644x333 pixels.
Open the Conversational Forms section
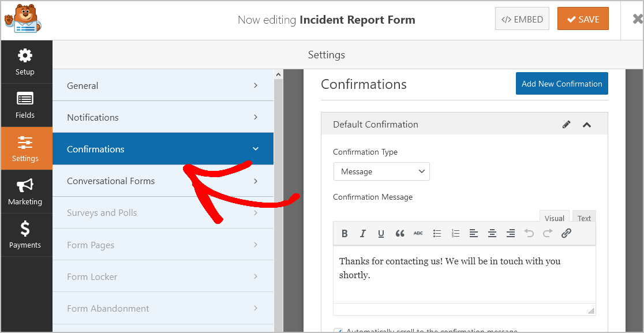[x=163, y=181]
